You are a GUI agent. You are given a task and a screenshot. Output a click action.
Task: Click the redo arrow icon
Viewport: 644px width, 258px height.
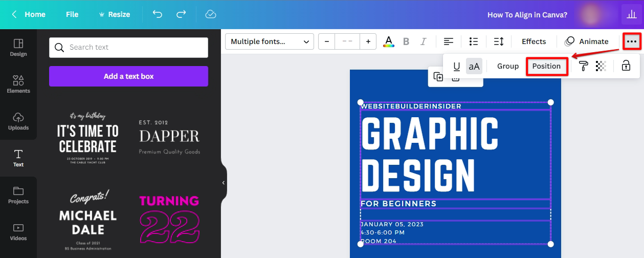181,14
